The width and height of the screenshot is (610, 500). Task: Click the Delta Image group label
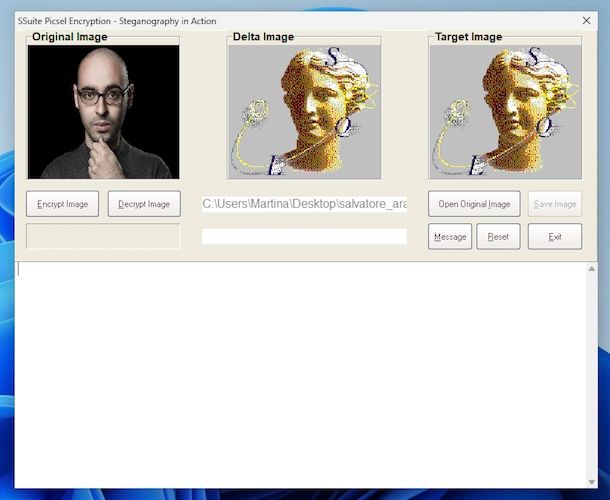(x=263, y=37)
